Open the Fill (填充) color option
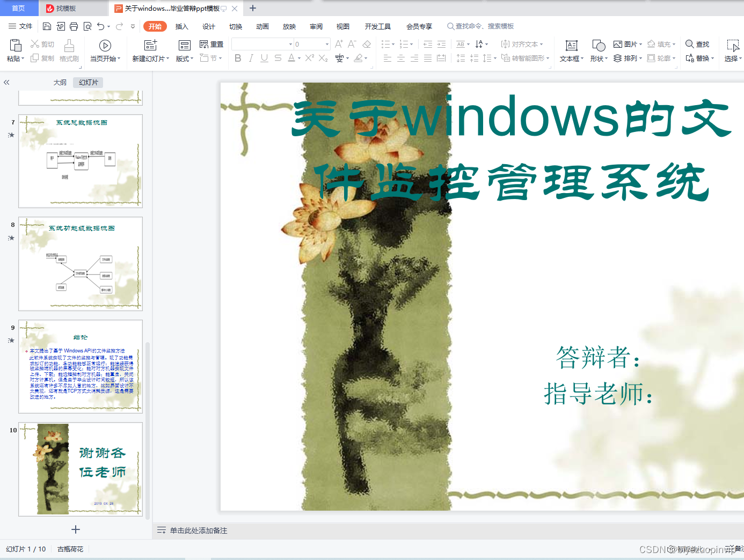This screenshot has height=560, width=744. 661,44
